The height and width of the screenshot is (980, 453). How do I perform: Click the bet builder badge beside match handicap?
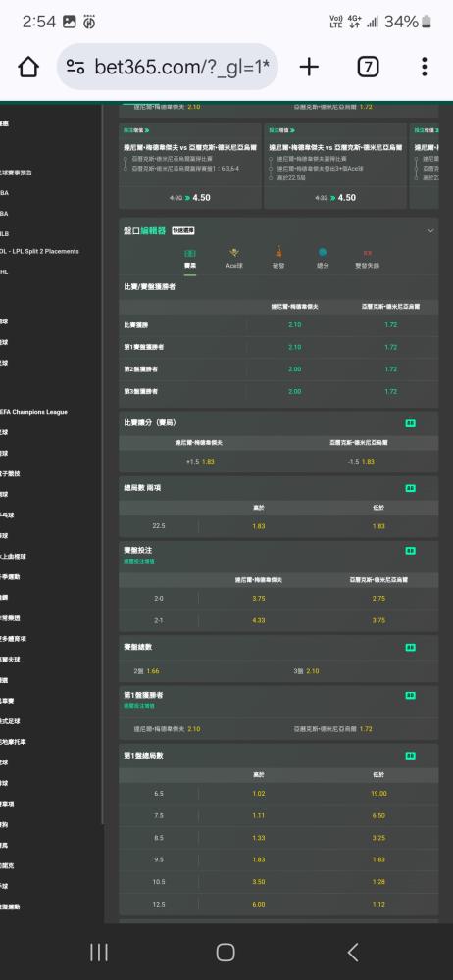coord(411,423)
